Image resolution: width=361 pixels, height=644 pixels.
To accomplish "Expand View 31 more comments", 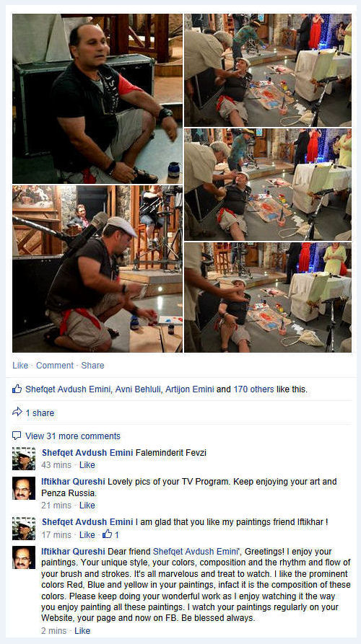I will click(73, 436).
